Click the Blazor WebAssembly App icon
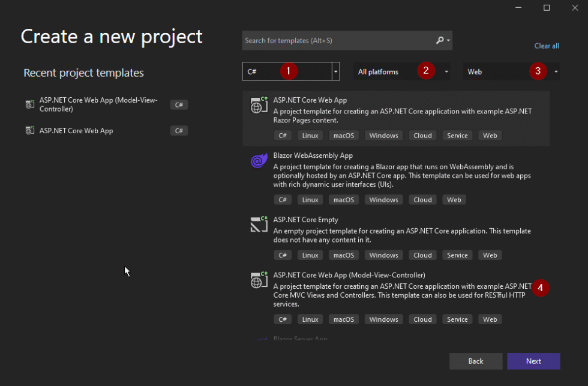This screenshot has width=588, height=386. click(259, 160)
